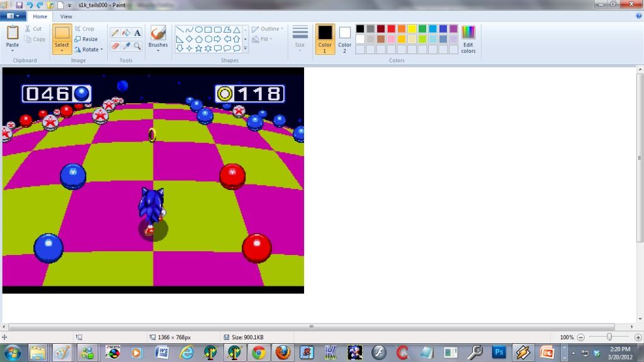Click the 'Size: 900.1KB' status text
This screenshot has width=644, height=362.
(x=247, y=337)
